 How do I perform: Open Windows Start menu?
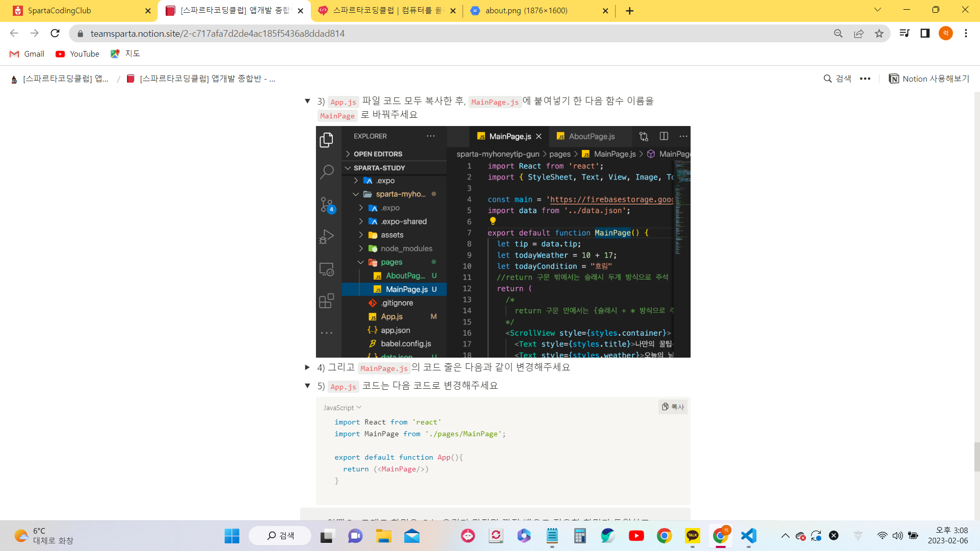click(232, 536)
